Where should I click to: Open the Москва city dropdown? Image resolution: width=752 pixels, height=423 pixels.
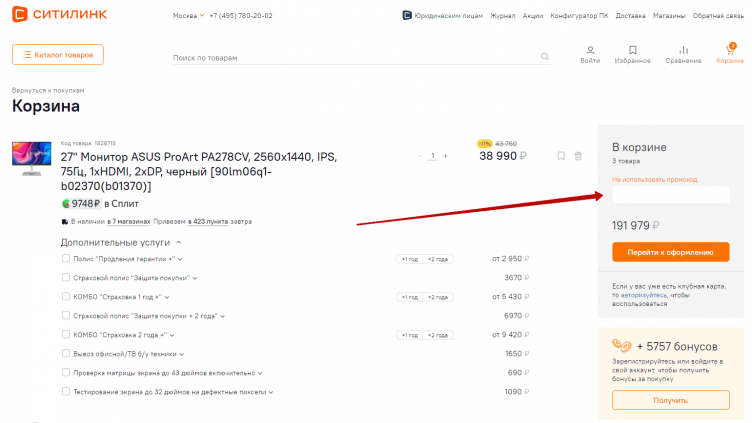[188, 15]
